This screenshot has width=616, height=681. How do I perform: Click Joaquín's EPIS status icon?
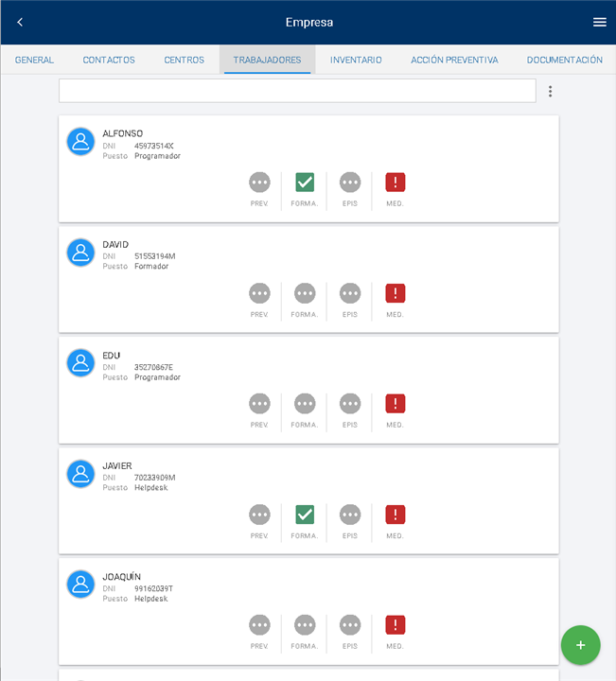[350, 625]
